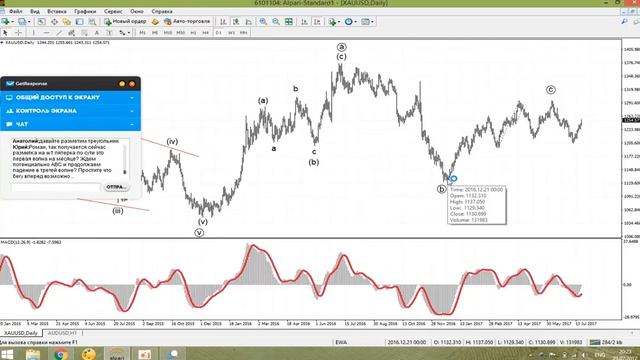Viewport: 640px width, 360px height.
Task: Expand ОБЩИЙ ДОСТУП К ЭКРАНУ section
Action: [70, 98]
